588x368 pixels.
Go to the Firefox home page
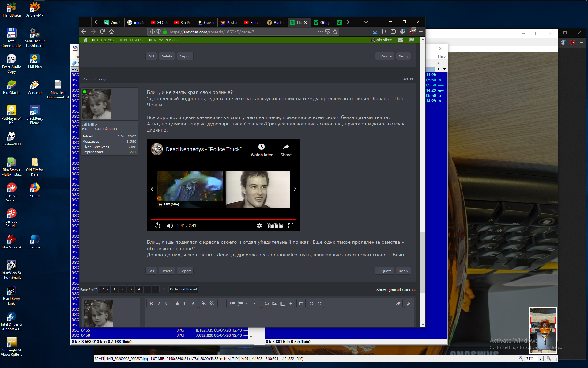(x=111, y=32)
